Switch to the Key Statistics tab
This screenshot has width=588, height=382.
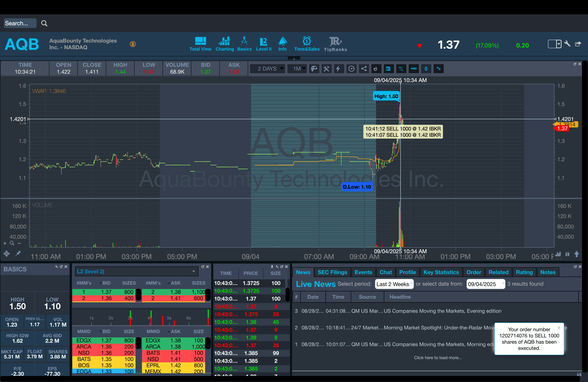tap(441, 272)
